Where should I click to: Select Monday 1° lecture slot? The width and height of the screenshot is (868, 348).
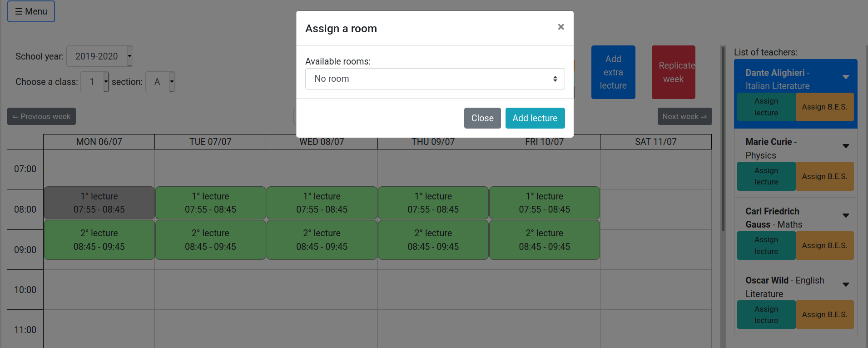99,203
